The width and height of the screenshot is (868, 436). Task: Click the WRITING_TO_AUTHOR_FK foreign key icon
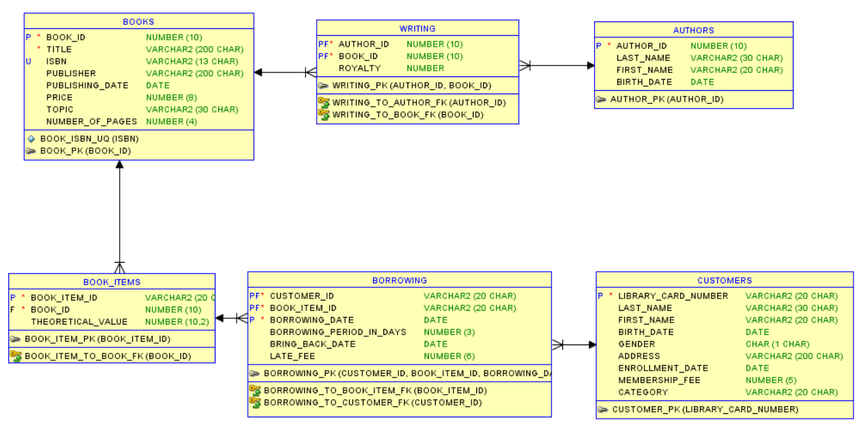pos(324,102)
